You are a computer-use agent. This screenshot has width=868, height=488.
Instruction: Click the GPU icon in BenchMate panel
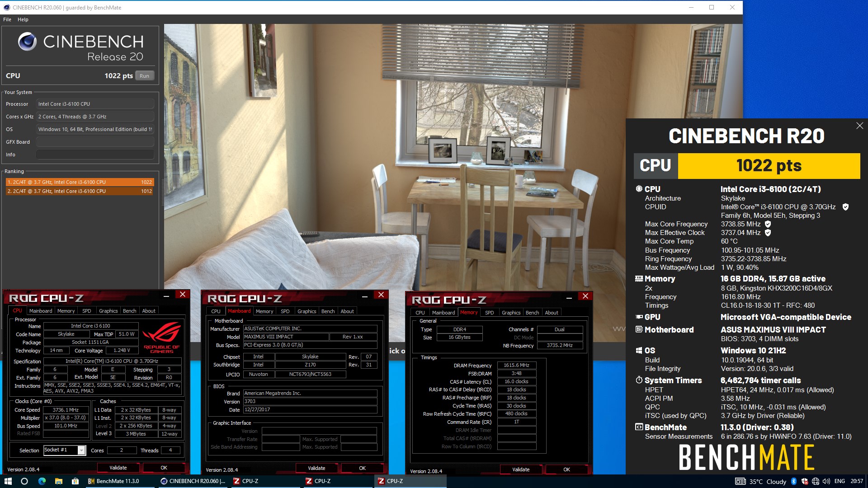click(639, 317)
